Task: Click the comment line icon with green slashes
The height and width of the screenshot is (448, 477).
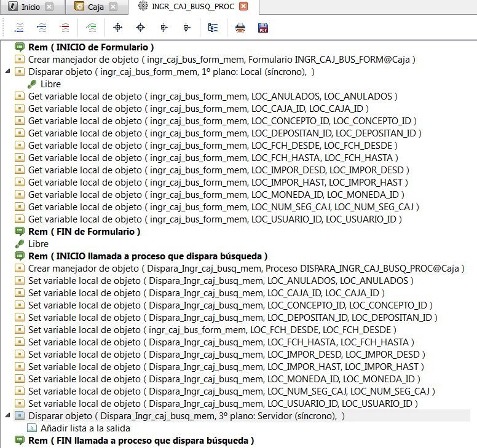Action: 91,28
